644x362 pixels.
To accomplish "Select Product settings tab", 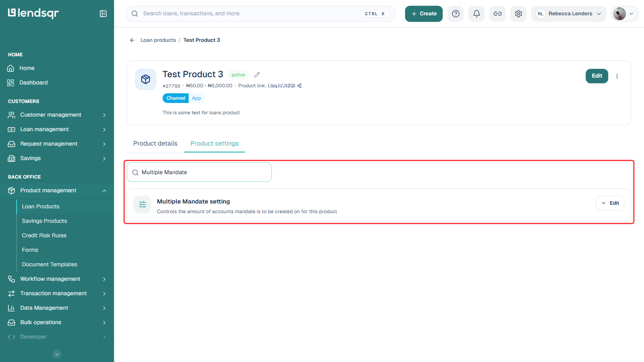I will (215, 144).
